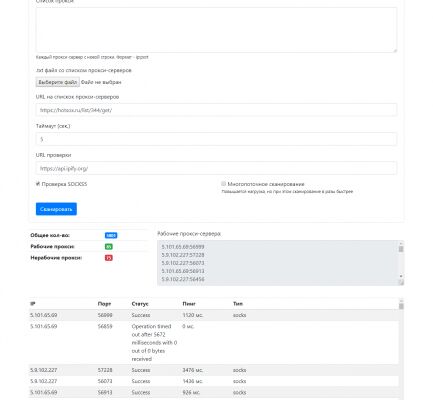Image resolution: width=433 pixels, height=400 pixels.
Task: Click the Порт column header
Action: coord(104,304)
